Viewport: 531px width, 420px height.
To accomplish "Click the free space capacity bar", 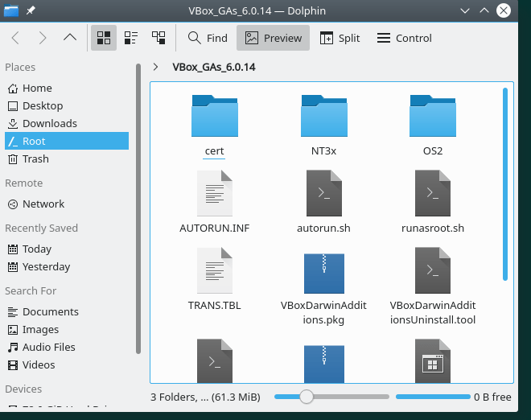I will click(433, 397).
